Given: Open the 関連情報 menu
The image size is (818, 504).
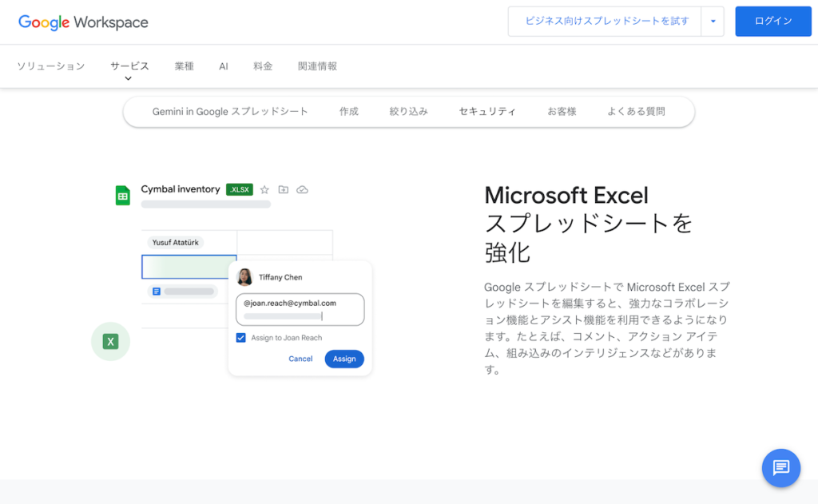Looking at the screenshot, I should click(317, 66).
